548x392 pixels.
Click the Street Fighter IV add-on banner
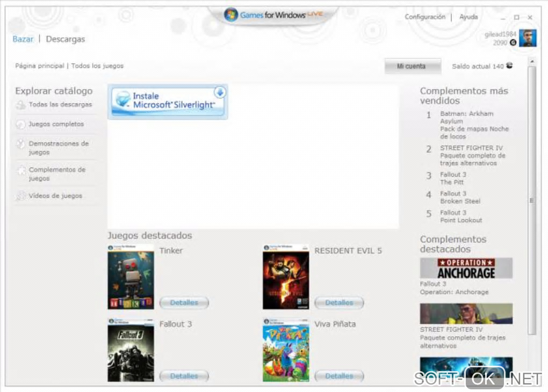[466, 314]
